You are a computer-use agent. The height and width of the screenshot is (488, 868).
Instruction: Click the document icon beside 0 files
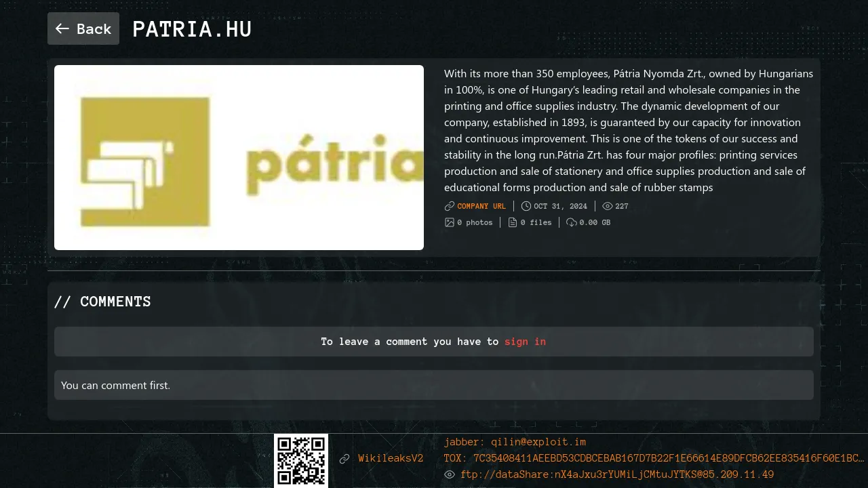pos(513,222)
